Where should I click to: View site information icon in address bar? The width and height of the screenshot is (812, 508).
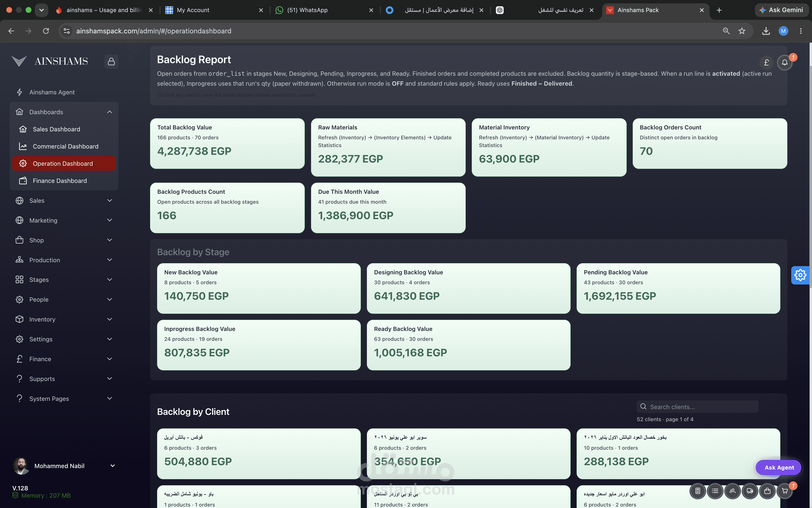click(67, 31)
